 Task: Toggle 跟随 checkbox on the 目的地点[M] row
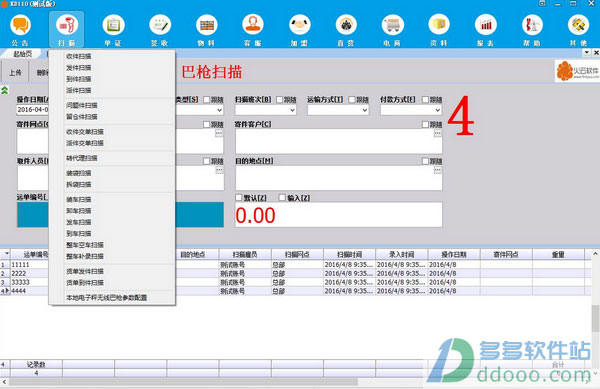click(x=425, y=161)
